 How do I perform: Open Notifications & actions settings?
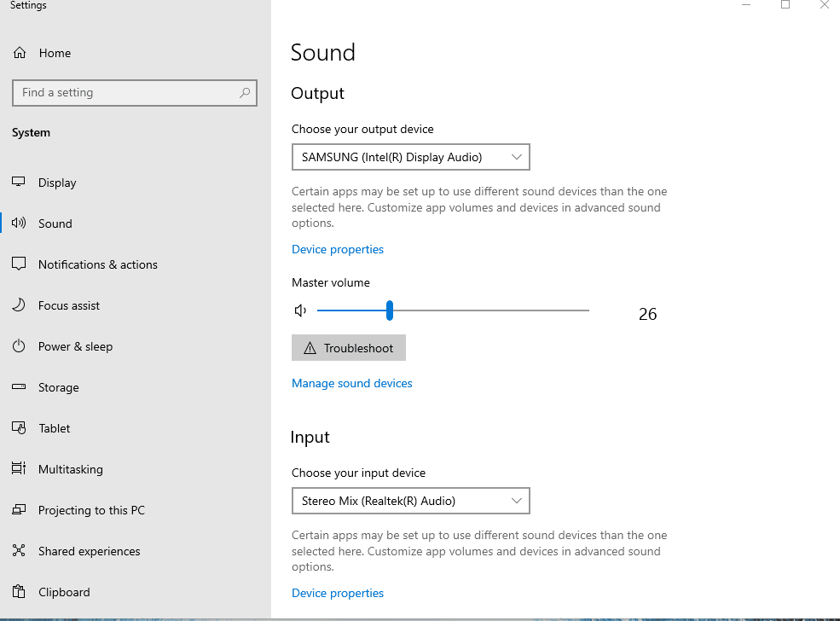(97, 264)
